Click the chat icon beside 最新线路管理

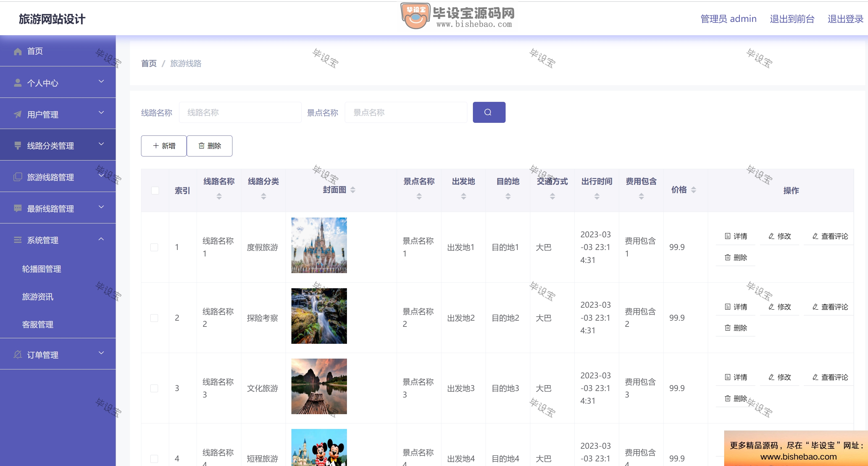(18, 208)
